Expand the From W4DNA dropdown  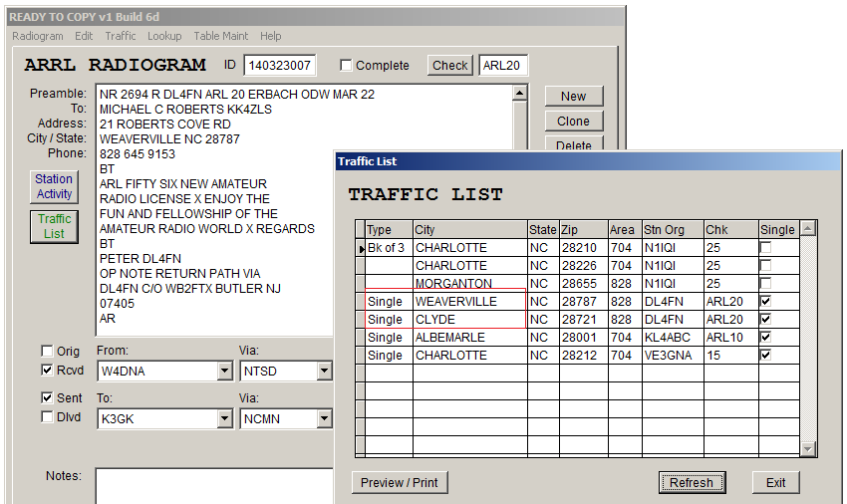click(225, 372)
